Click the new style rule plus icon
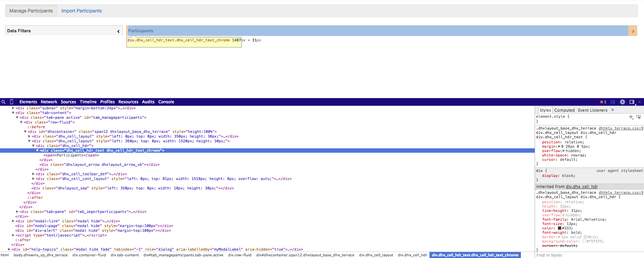 tap(631, 117)
